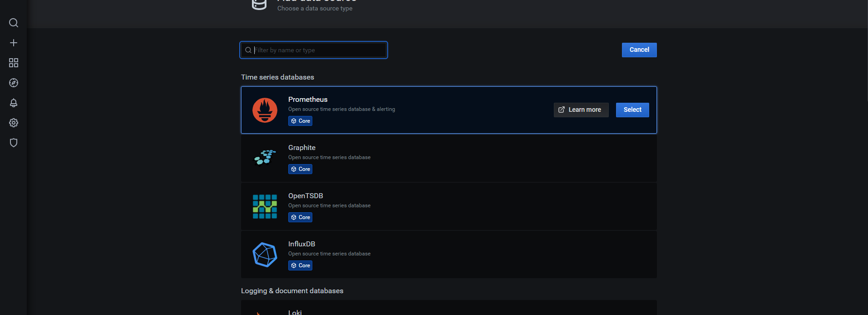Focus the Filter by name or type field
Viewport: 868px width, 315px height.
(x=314, y=50)
